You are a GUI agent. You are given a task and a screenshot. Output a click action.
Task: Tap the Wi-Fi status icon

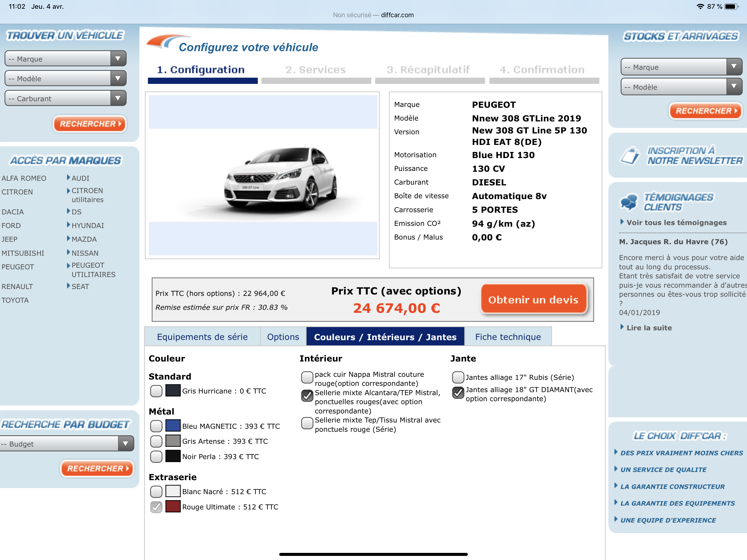click(x=700, y=6)
